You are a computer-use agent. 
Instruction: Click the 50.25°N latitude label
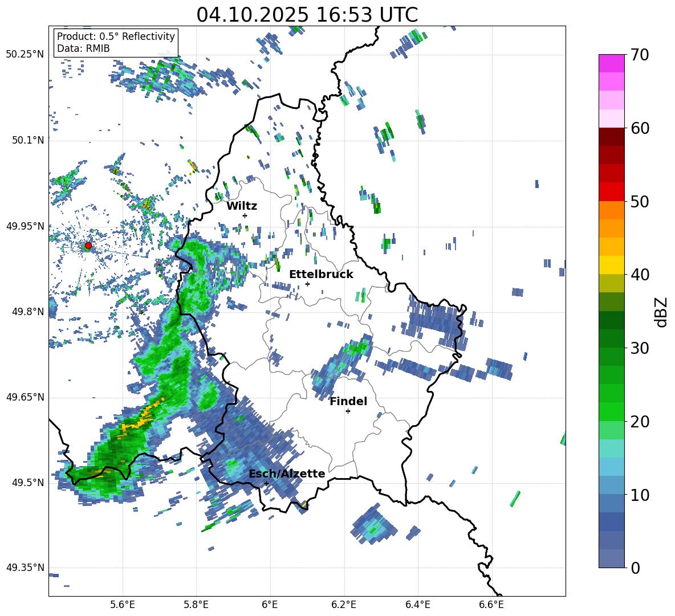coord(25,54)
